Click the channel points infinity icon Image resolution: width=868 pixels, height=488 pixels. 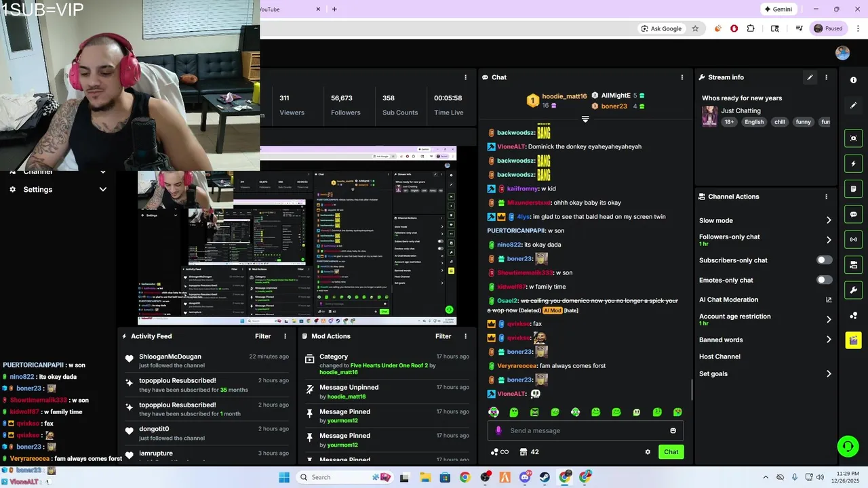tap(500, 452)
